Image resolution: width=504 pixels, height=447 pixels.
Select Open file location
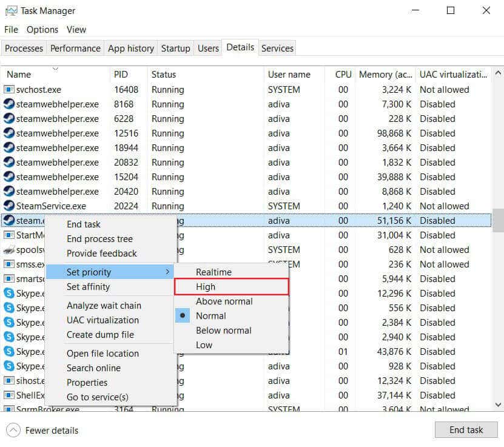pos(110,354)
